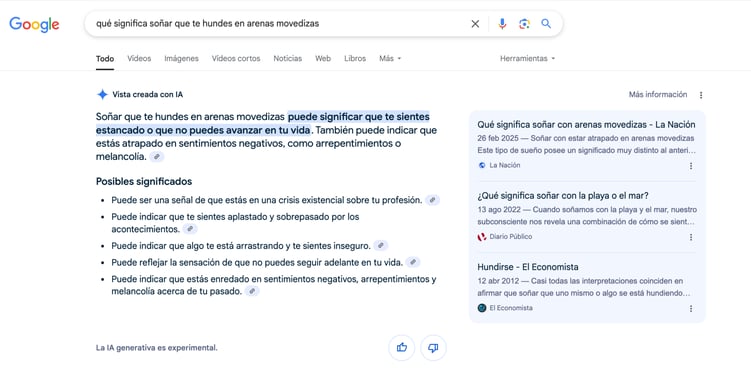Screen dimensions: 751x369
Task: Switch to the Vídeos tab
Action: pyautogui.click(x=139, y=58)
